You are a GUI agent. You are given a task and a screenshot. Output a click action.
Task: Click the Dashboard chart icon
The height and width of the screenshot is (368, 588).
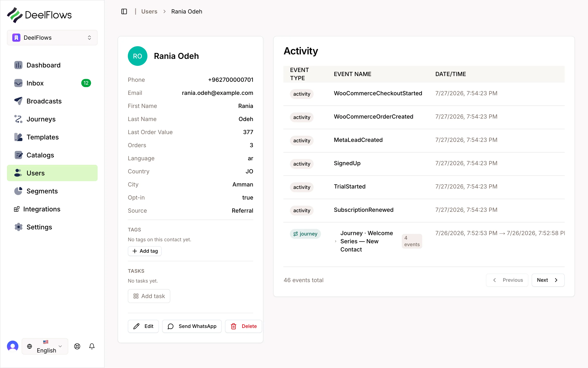(x=18, y=65)
